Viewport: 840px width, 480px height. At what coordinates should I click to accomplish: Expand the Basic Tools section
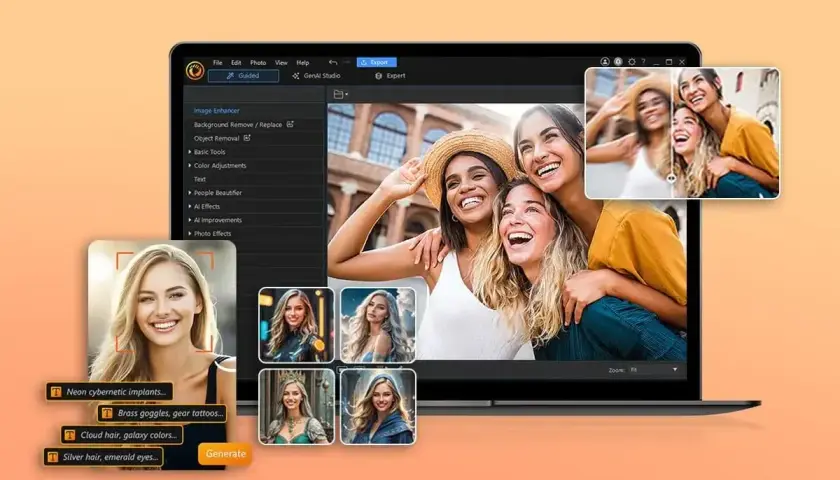click(207, 152)
